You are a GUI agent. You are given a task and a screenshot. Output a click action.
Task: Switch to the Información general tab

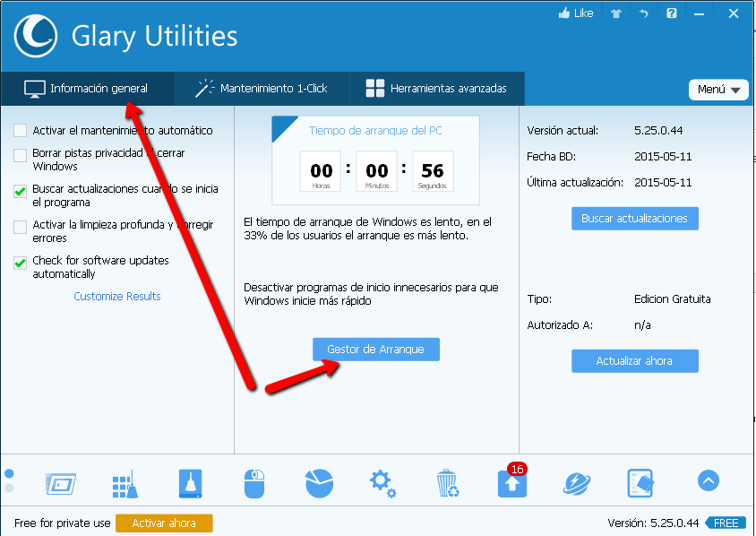tap(87, 89)
